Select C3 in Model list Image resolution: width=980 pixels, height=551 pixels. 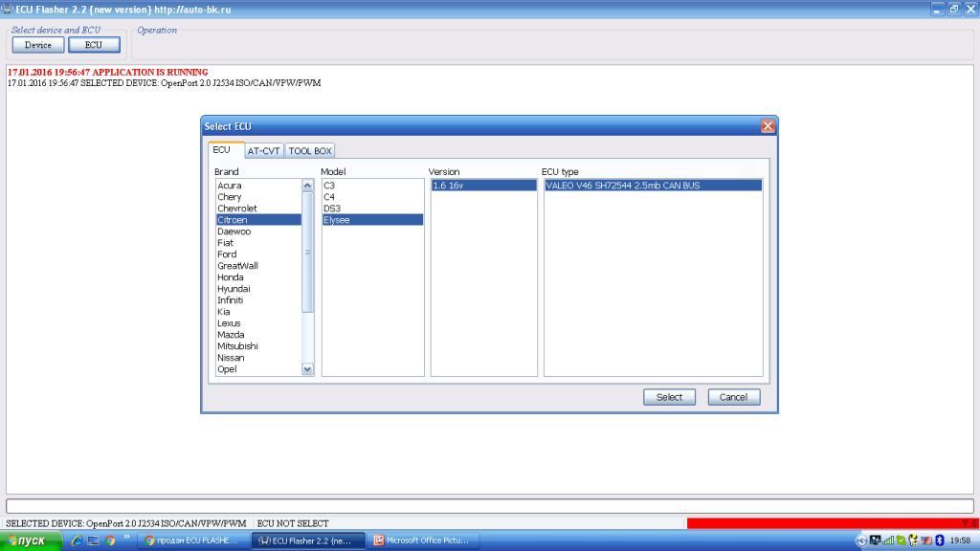point(372,186)
